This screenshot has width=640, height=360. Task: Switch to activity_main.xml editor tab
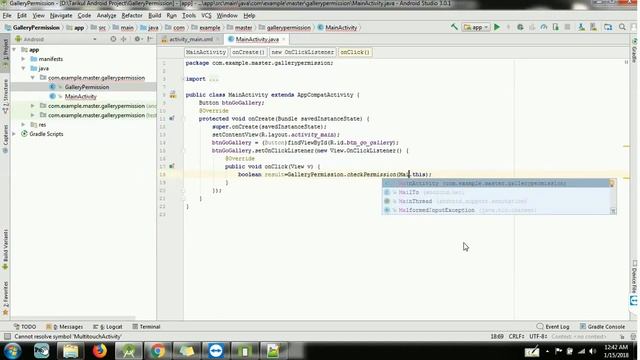pyautogui.click(x=191, y=39)
